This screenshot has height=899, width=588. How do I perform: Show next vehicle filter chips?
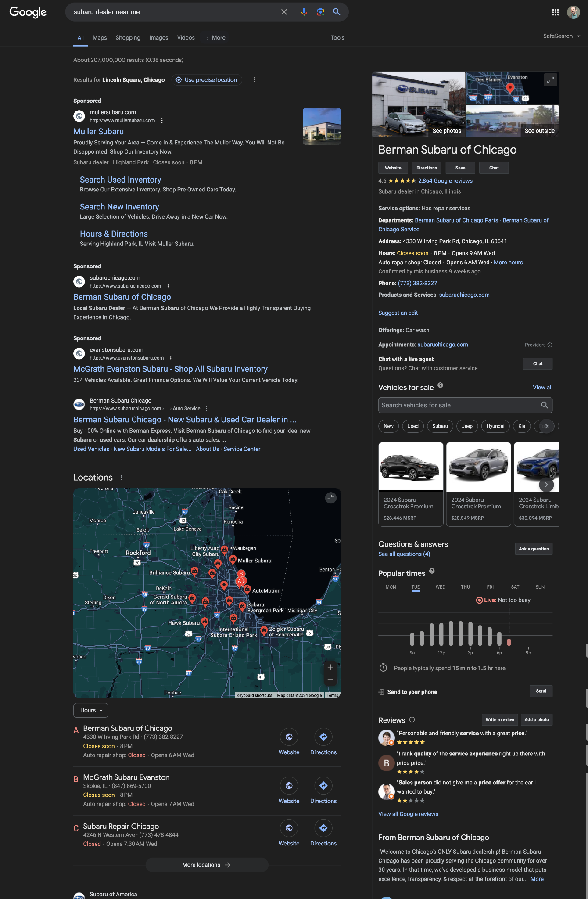click(x=546, y=426)
